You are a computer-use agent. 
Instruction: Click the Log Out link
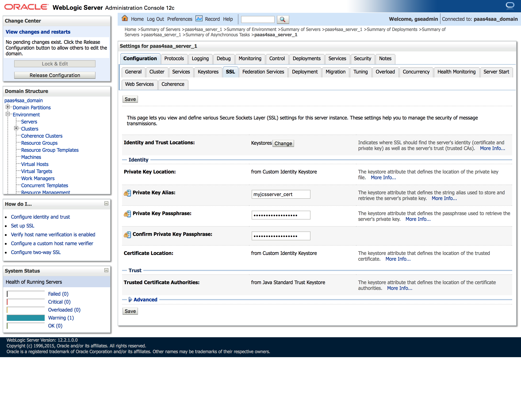(x=155, y=19)
